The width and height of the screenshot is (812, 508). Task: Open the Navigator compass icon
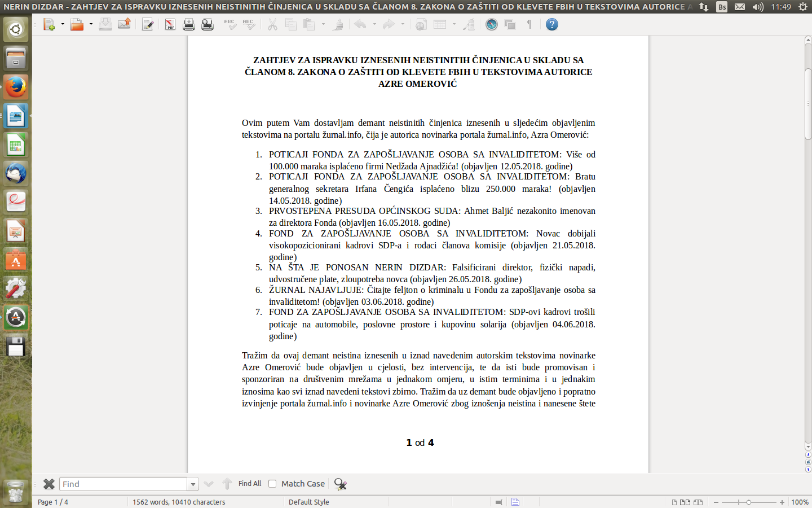pyautogui.click(x=492, y=24)
